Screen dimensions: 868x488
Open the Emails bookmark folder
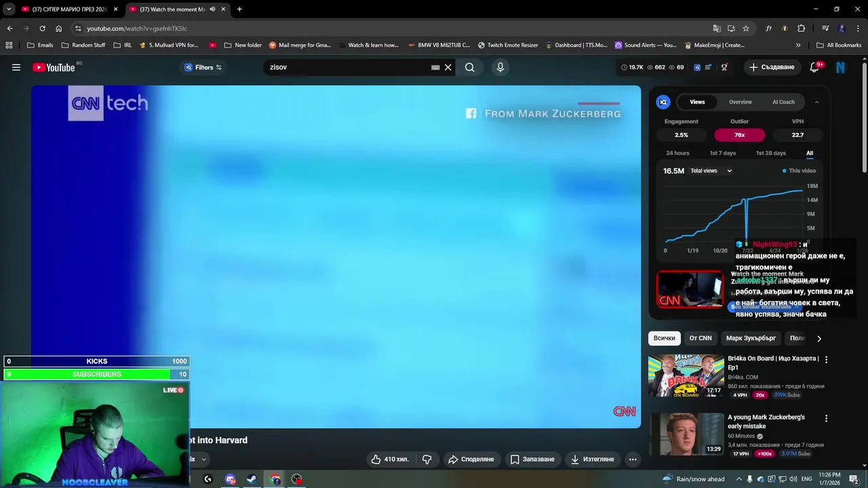pyautogui.click(x=40, y=45)
